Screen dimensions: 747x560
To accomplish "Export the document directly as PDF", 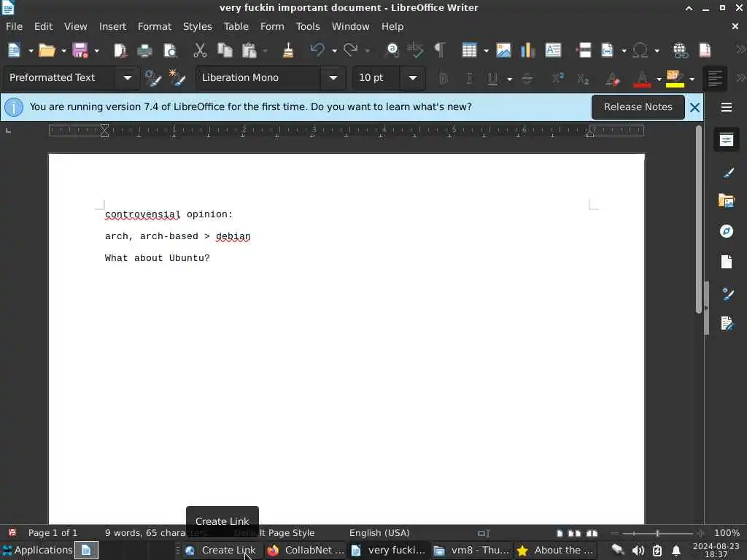I will tap(120, 50).
